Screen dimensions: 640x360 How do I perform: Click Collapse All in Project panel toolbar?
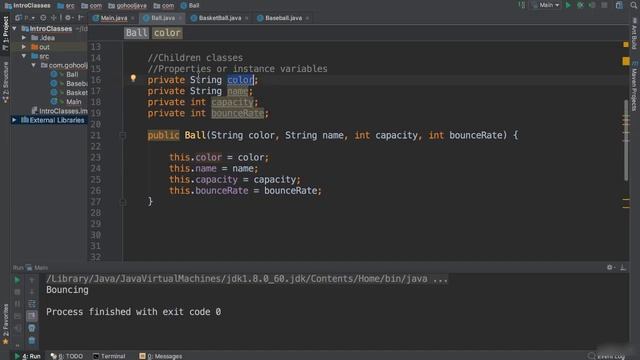pyautogui.click(x=53, y=18)
